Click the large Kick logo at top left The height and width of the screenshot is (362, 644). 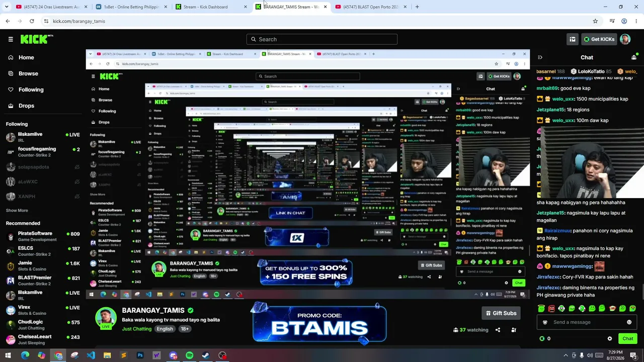[37, 39]
